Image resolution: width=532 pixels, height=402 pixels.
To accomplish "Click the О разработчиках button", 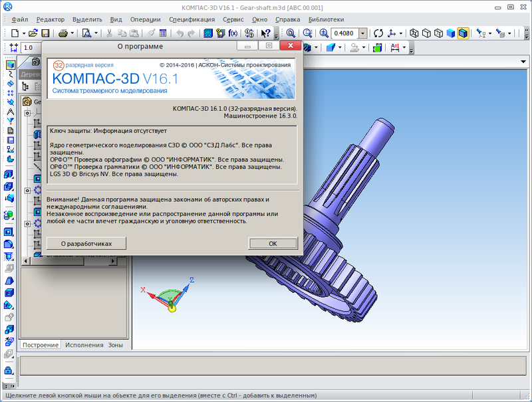I will [86, 243].
